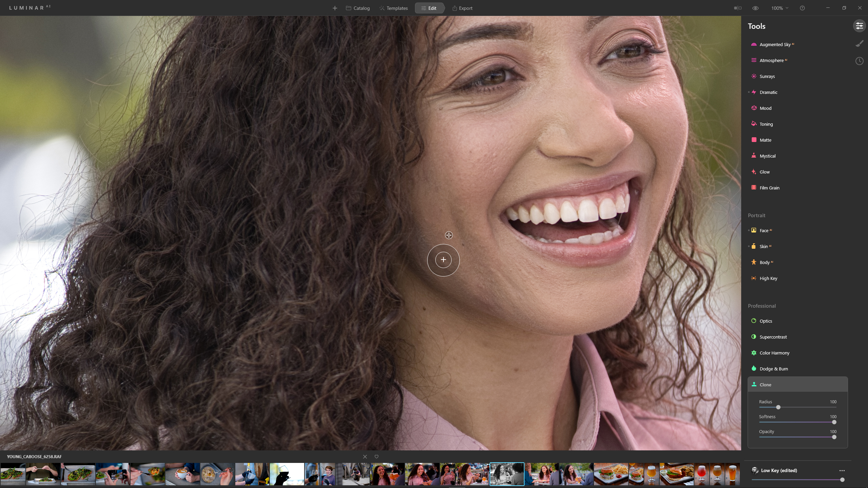The width and height of the screenshot is (868, 488).
Task: Open Low Key template options menu
Action: tap(842, 470)
